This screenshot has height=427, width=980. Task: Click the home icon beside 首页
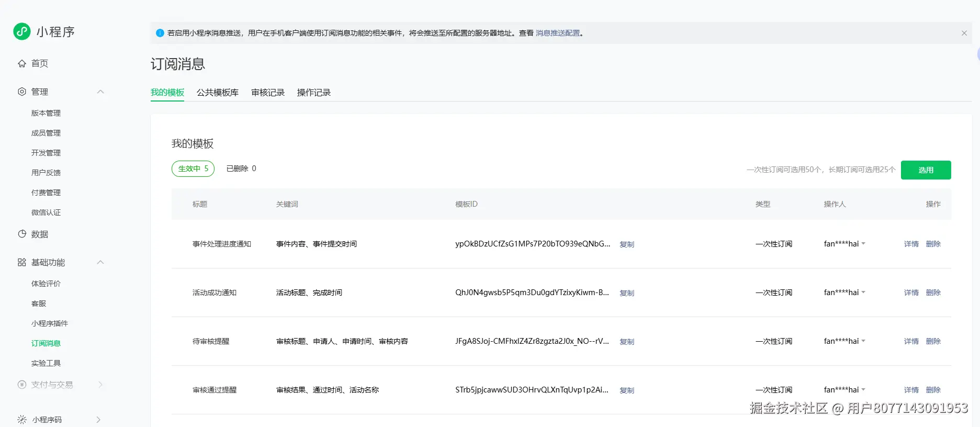pyautogui.click(x=22, y=63)
